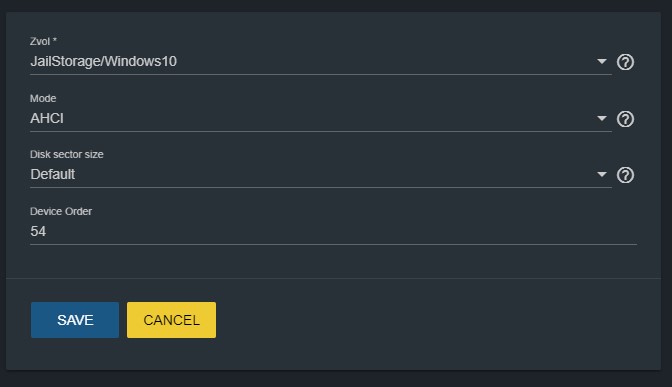The width and height of the screenshot is (672, 387).
Task: Open the help tooltip for Zvol
Action: 625,62
